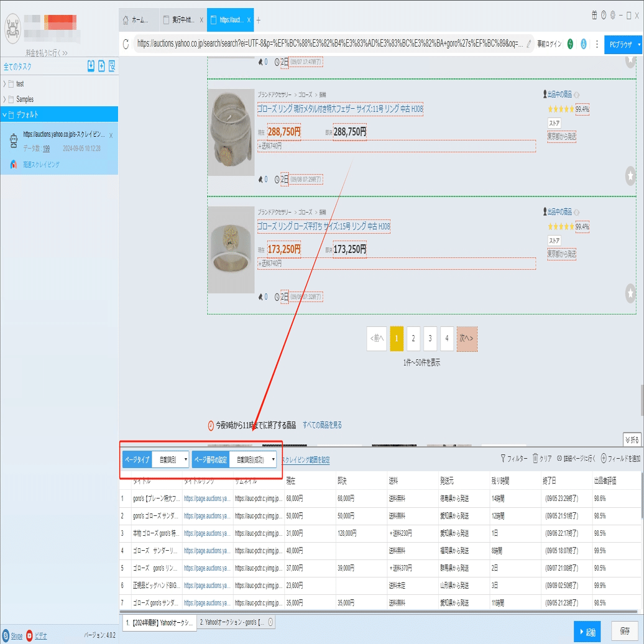Click the 出品者評価 column header
The height and width of the screenshot is (644, 644).
[605, 481]
